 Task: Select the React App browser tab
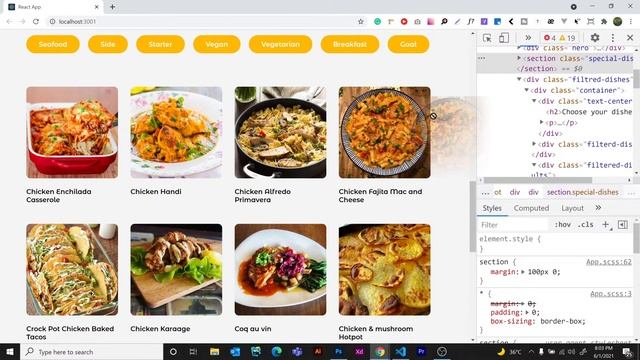pos(53,7)
